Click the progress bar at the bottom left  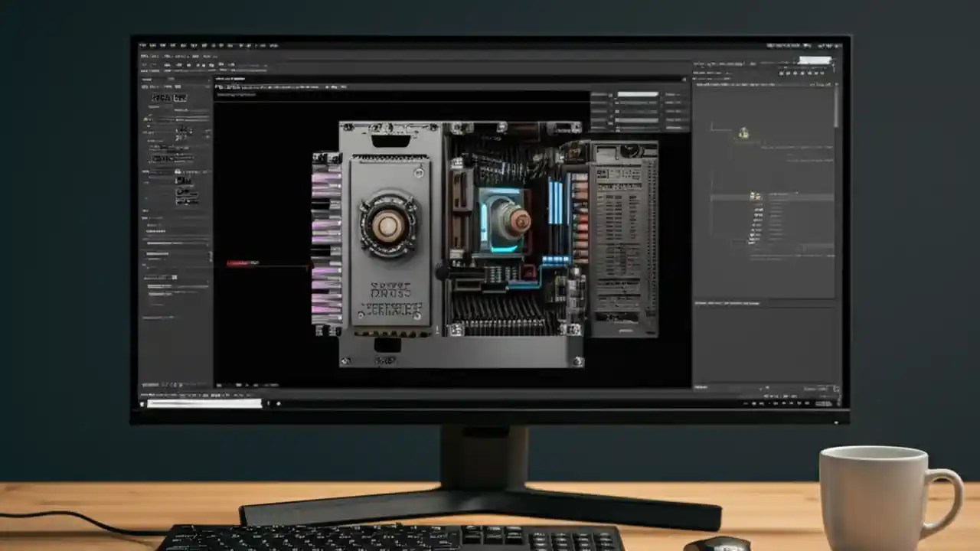coord(203,403)
